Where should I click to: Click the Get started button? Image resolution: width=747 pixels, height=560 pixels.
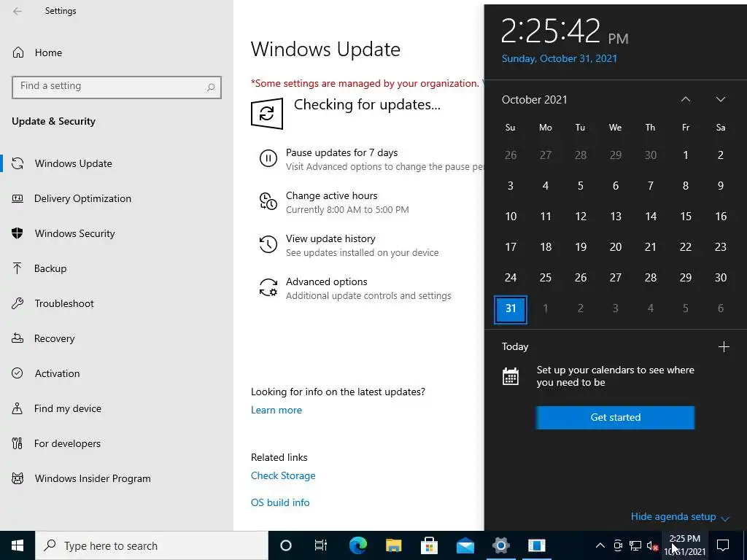(615, 418)
